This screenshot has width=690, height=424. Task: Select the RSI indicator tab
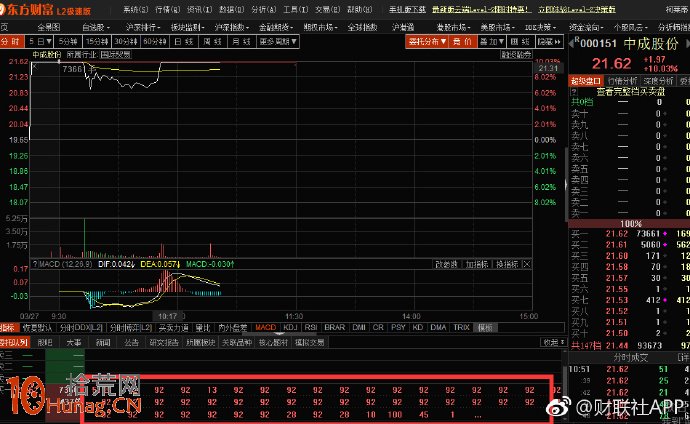tap(311, 327)
